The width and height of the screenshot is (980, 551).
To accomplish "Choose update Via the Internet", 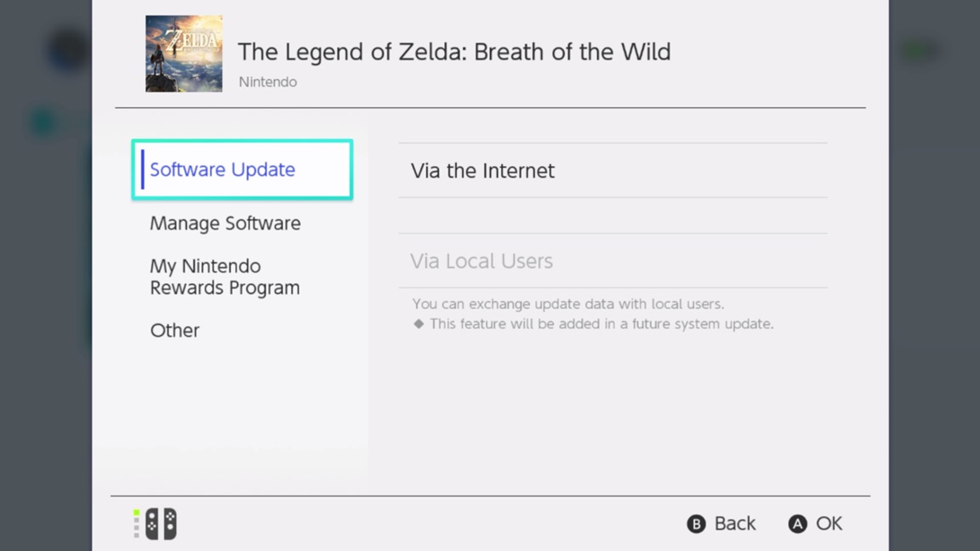I will pos(483,171).
